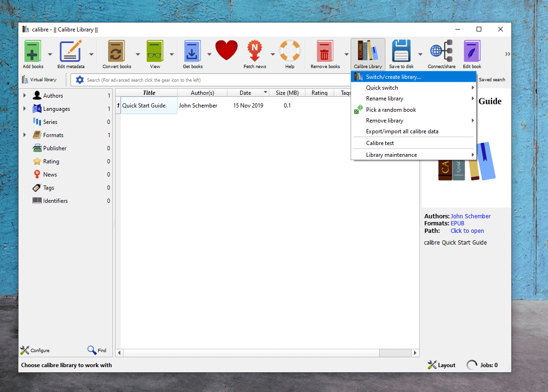Image resolution: width=548 pixels, height=392 pixels.
Task: Choose Pick a random book
Action: [x=391, y=110]
